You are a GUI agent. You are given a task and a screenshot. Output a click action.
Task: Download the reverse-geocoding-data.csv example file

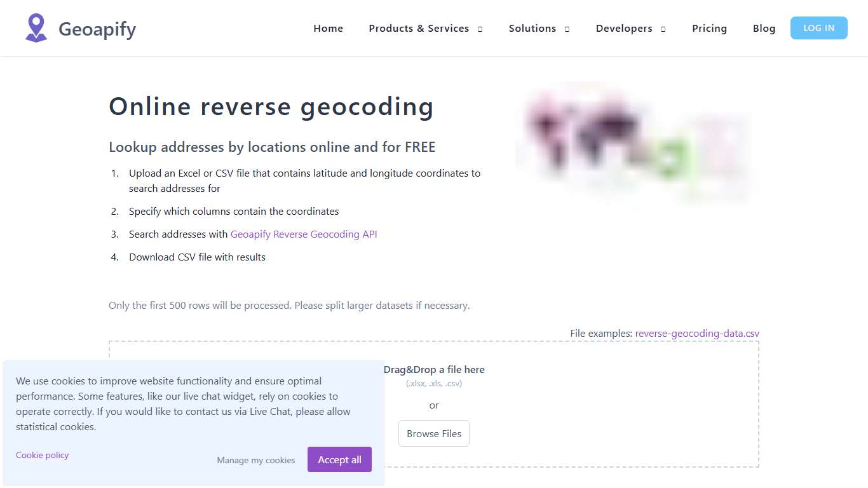pyautogui.click(x=696, y=333)
